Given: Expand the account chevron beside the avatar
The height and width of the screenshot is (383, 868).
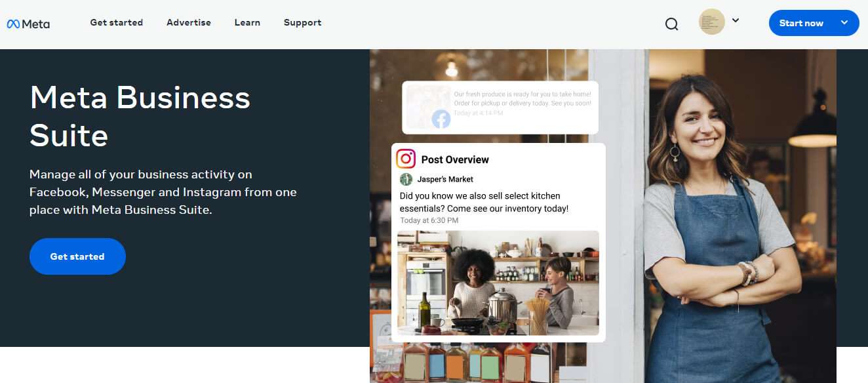Looking at the screenshot, I should 736,21.
